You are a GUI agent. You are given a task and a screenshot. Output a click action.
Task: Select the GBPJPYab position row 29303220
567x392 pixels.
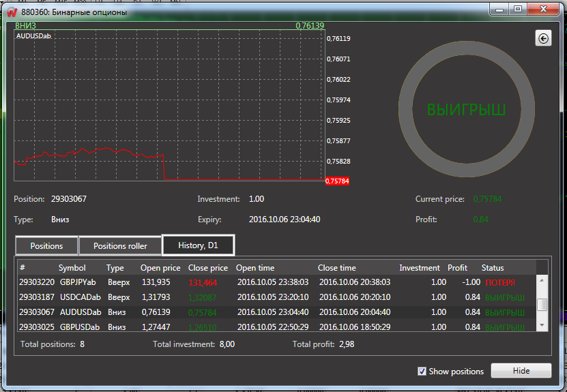pos(273,282)
